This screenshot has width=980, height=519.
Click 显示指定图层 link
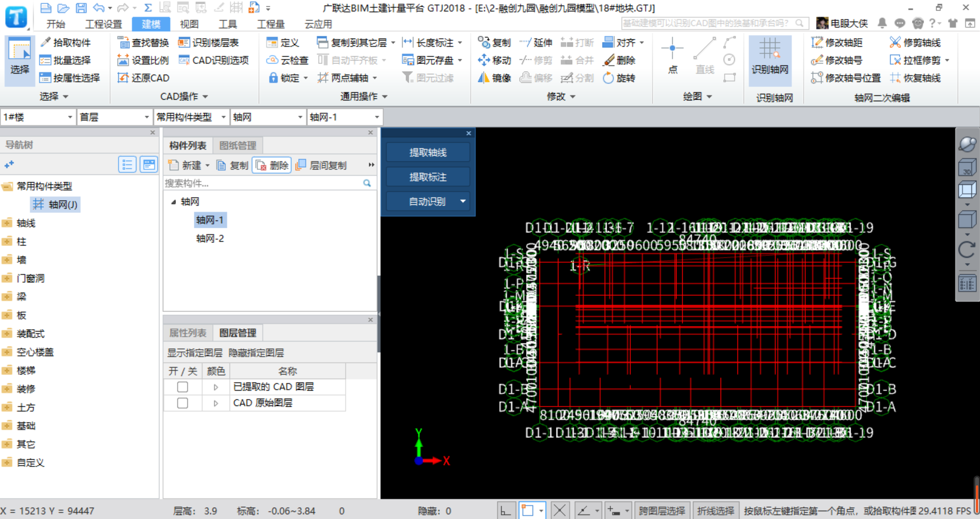[195, 353]
